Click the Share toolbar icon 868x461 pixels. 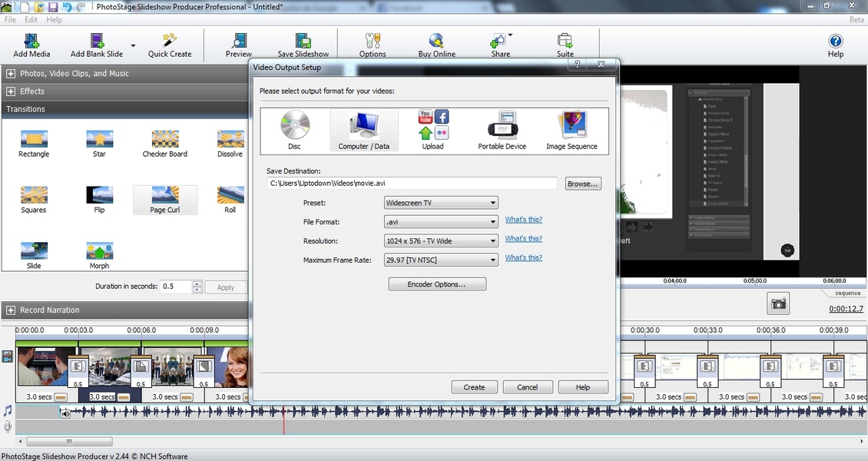pyautogui.click(x=500, y=45)
